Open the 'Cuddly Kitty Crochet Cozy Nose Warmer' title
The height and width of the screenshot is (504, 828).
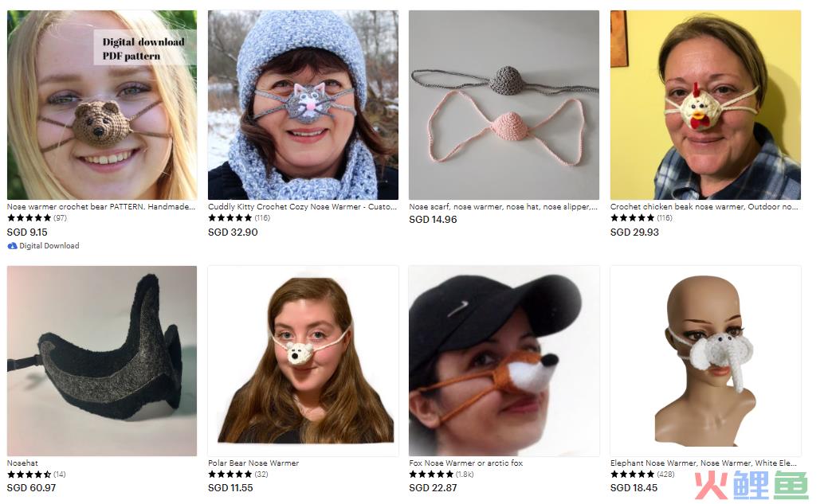tap(302, 207)
